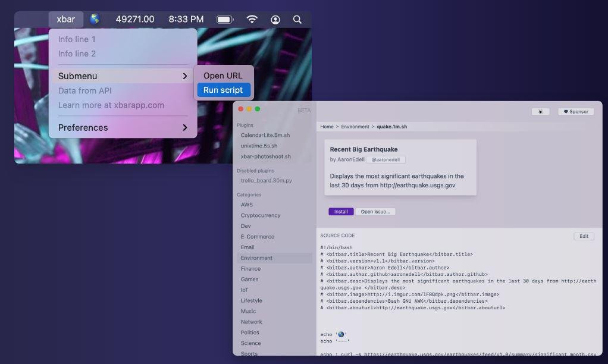Select the Email category
The image size is (608, 364).
click(x=247, y=247)
